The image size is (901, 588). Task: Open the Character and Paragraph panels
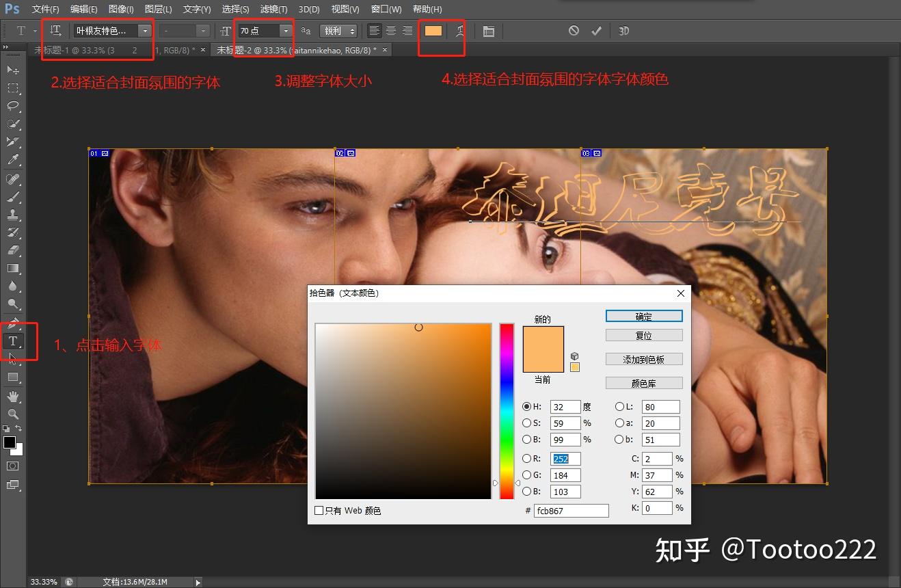[x=488, y=31]
